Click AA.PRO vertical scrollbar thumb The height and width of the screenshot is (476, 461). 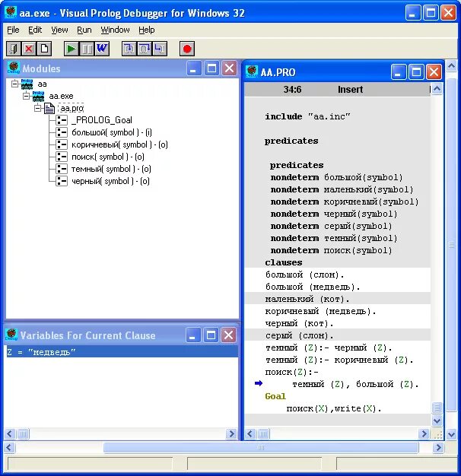click(437, 408)
